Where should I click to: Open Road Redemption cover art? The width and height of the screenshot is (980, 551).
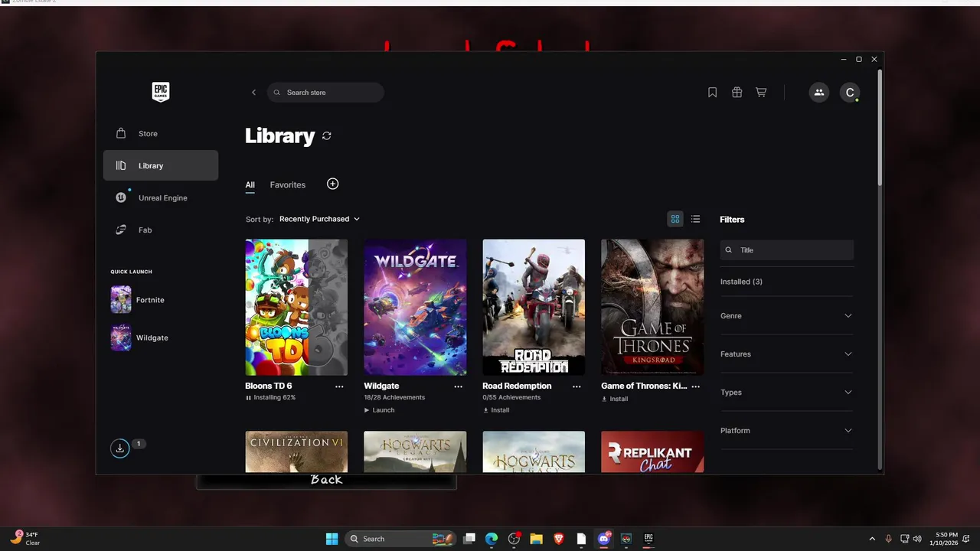[x=534, y=308]
